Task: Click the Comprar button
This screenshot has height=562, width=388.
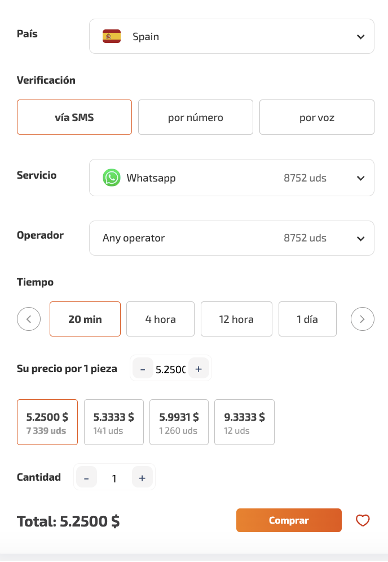Action: coord(289,520)
